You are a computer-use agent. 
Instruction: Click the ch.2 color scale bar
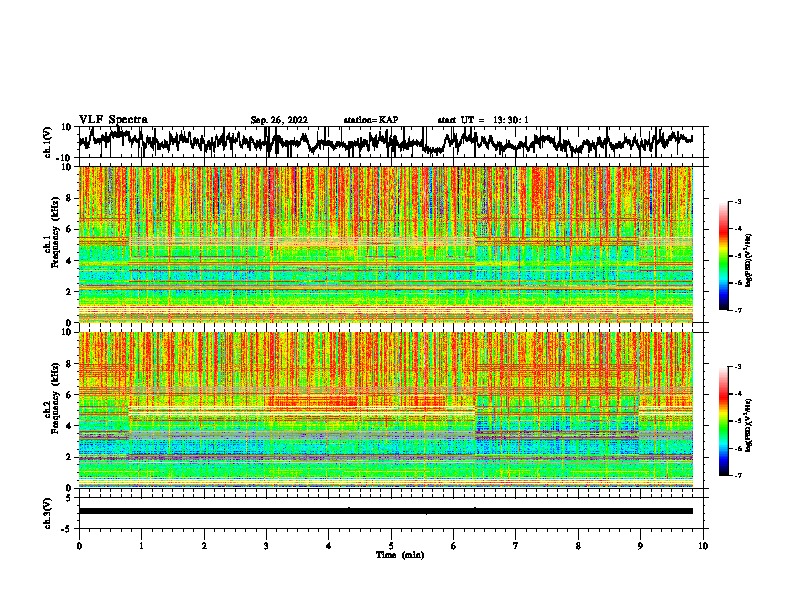[x=723, y=421]
